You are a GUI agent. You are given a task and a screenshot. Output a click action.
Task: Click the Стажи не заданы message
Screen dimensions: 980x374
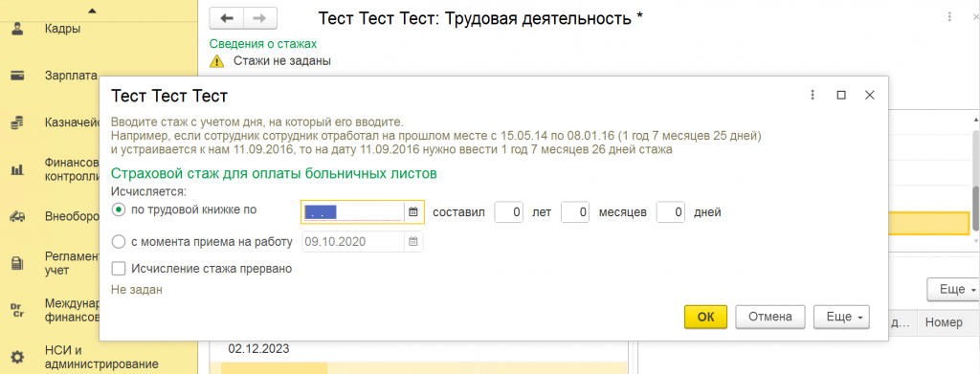tap(282, 61)
